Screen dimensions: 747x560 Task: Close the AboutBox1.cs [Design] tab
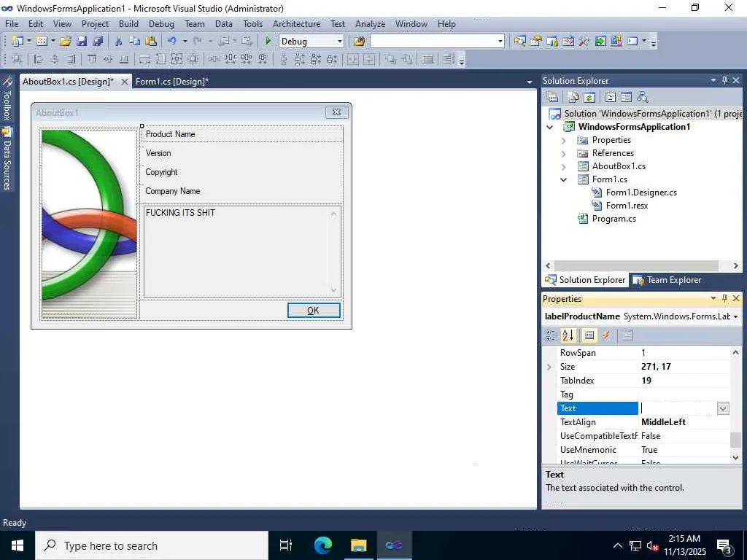point(124,82)
